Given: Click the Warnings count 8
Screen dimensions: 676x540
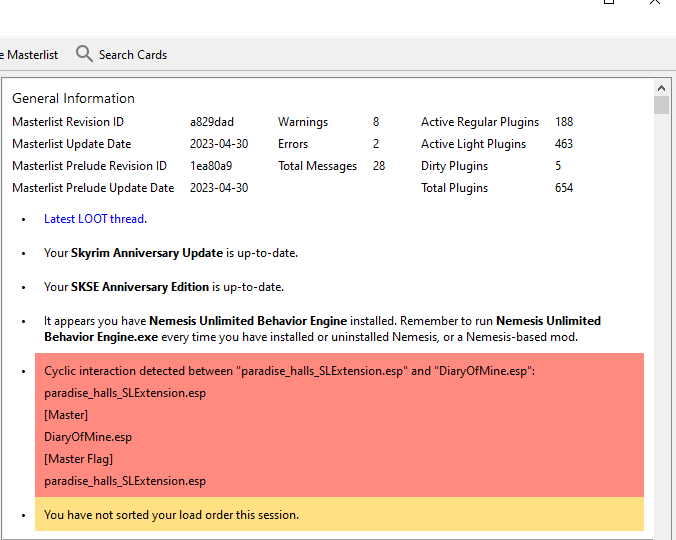Looking at the screenshot, I should tap(376, 122).
